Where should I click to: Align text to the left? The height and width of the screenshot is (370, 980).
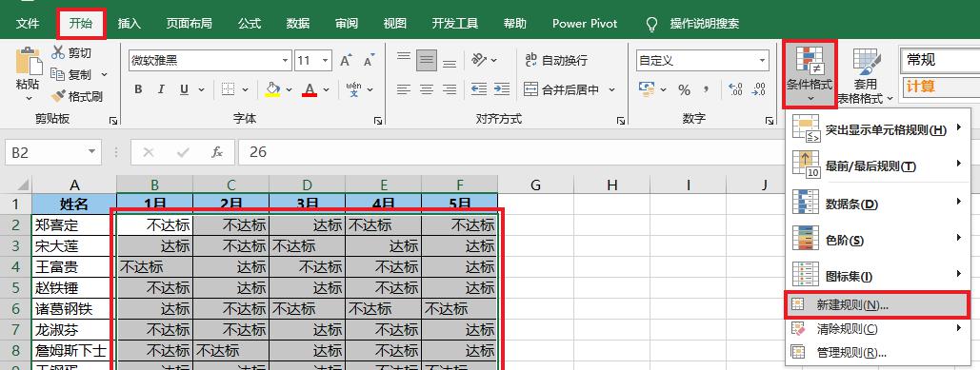point(404,89)
